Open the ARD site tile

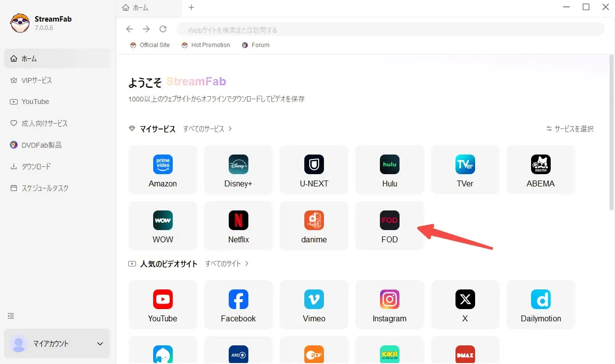pyautogui.click(x=238, y=350)
